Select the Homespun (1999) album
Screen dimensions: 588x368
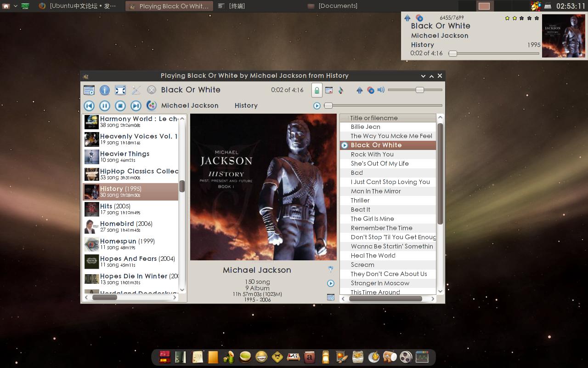(x=130, y=244)
